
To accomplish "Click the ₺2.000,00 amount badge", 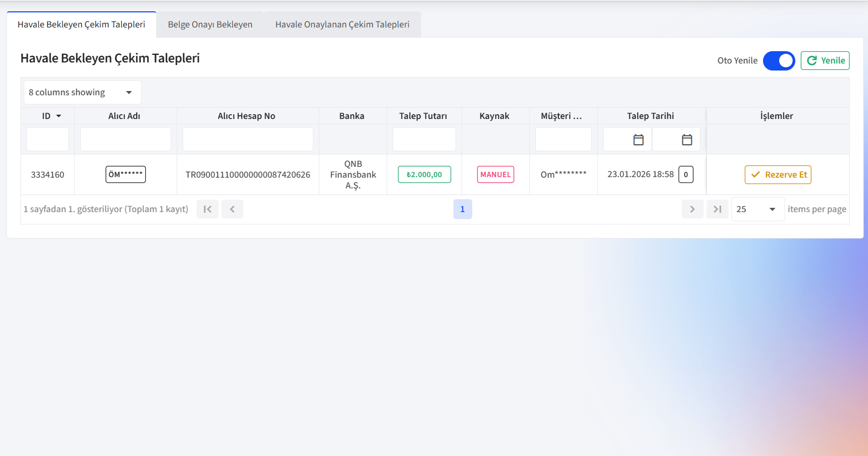I will coord(424,174).
